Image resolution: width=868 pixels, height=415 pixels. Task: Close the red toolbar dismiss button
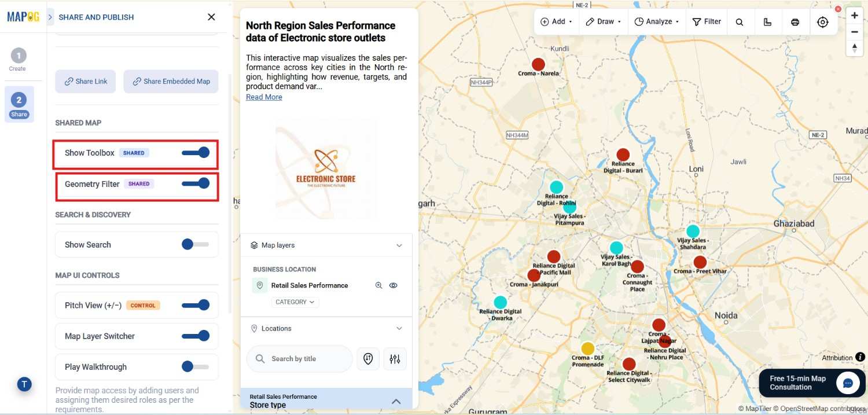838,9
